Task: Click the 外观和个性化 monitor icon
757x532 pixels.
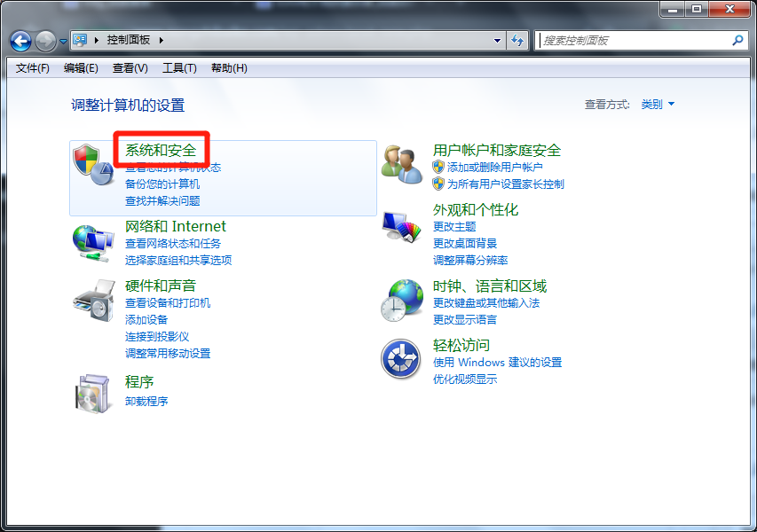Action: [402, 227]
